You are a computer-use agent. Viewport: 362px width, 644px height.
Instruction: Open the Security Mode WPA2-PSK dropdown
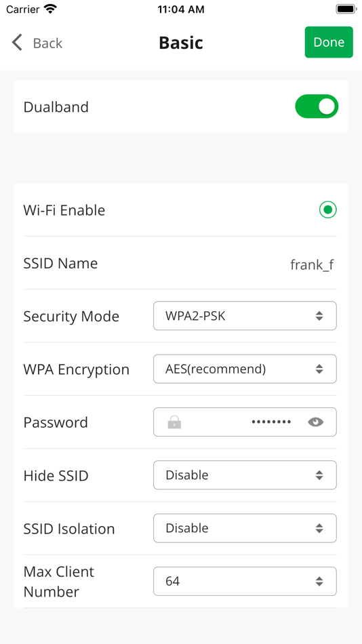(x=245, y=316)
